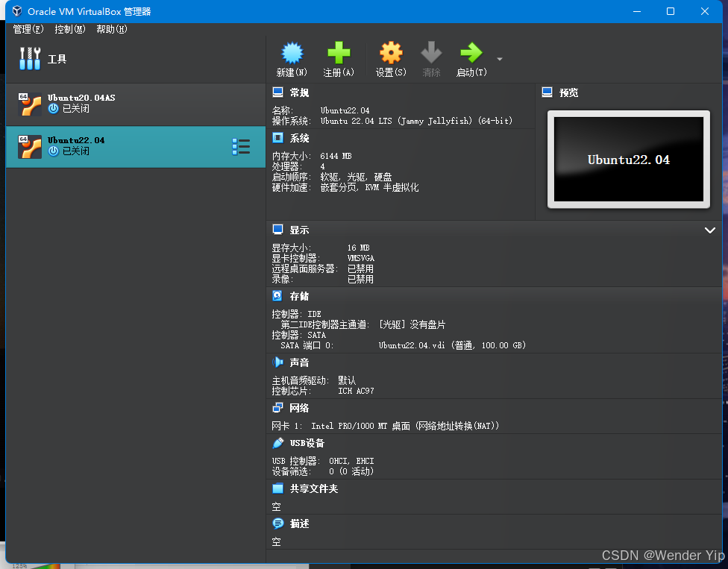Click the 描述 section speech bubble icon

(277, 524)
